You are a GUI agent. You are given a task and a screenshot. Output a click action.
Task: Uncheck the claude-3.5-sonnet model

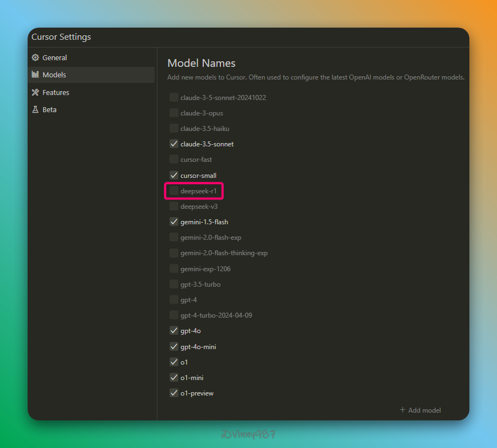(174, 144)
